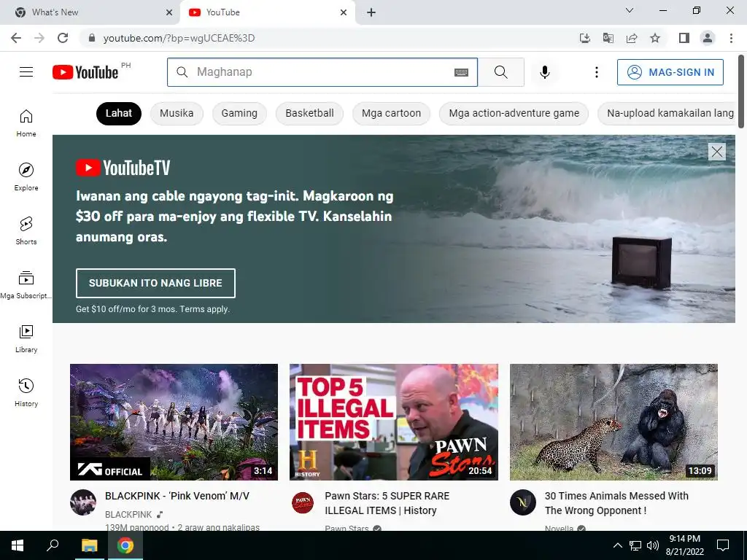Open History in the sidebar

point(26,392)
